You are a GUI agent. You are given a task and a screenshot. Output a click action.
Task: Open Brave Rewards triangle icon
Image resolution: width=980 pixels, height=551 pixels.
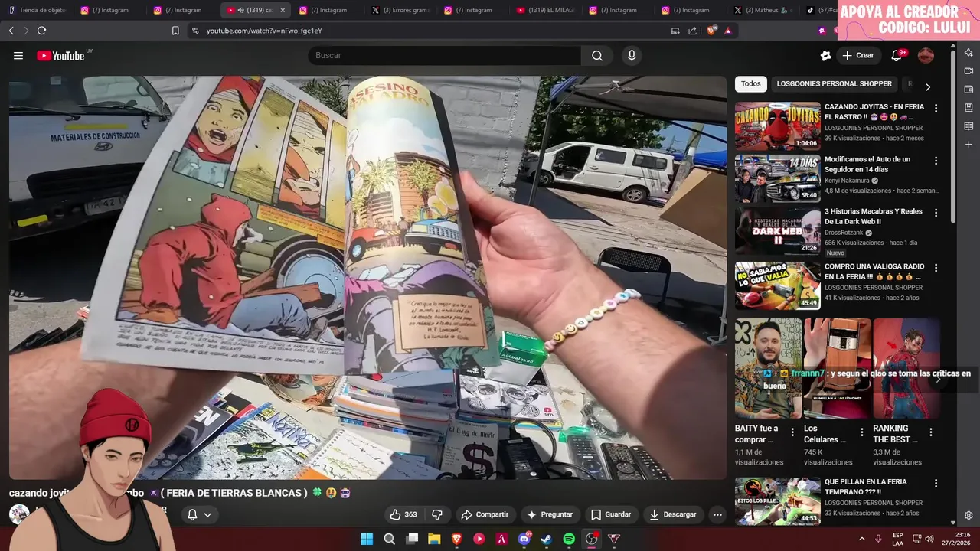[728, 31]
